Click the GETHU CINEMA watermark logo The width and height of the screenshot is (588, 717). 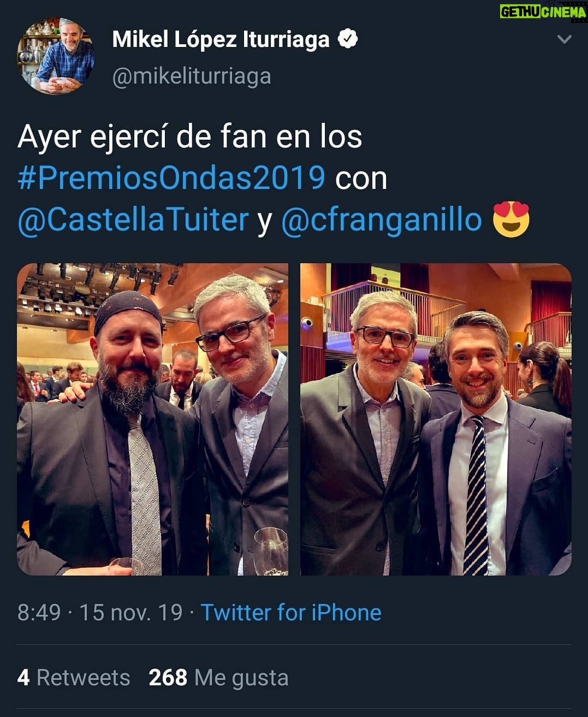point(543,11)
